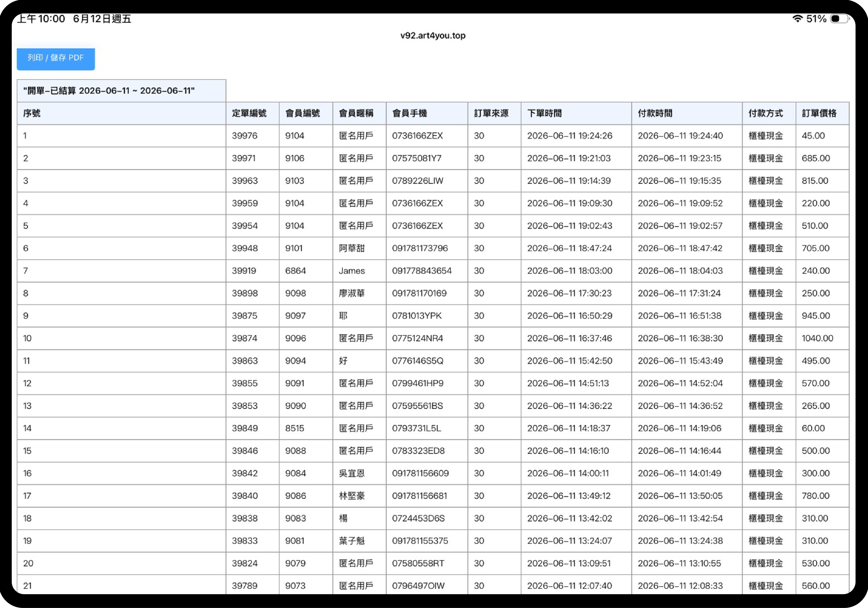Viewport: 868px width, 608px height.
Task: Click the 列印 / 儲存 PDF button
Action: [55, 59]
